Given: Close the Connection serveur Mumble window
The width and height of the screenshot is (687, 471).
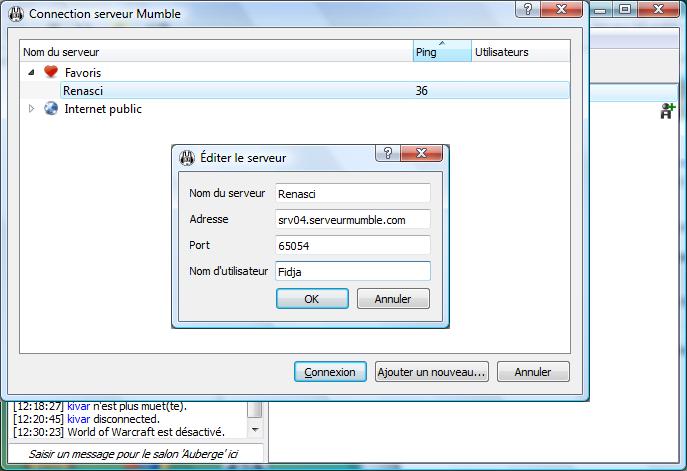Looking at the screenshot, I should point(561,9).
